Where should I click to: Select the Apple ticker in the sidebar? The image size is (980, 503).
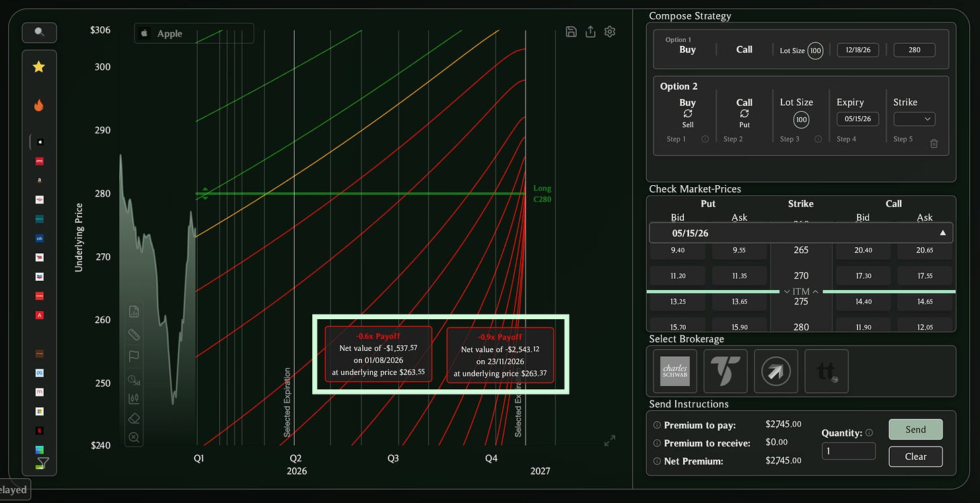click(40, 142)
